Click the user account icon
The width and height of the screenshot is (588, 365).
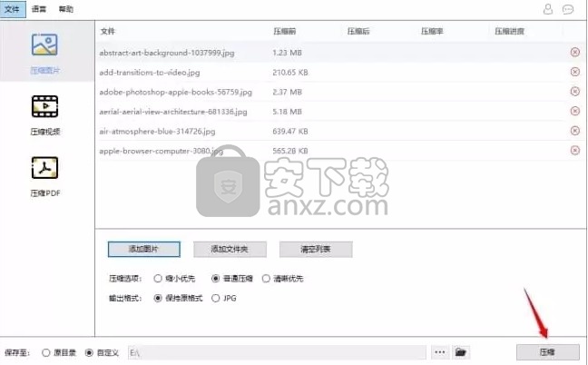coord(547,9)
